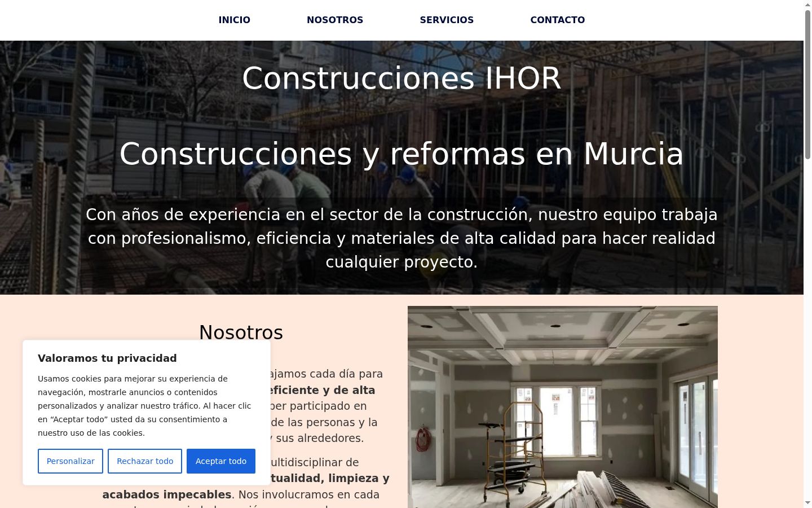Click the page vertical scrollbar thumb
The height and width of the screenshot is (508, 812).
807,84
